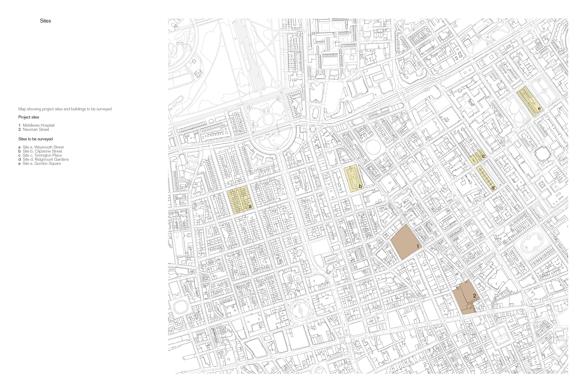Click yellow site a block on map
587x392 pixels.
[x=240, y=200]
